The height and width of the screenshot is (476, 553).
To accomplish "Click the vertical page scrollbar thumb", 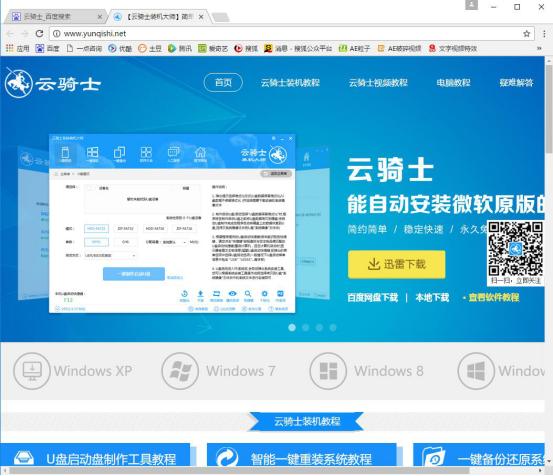I will pyautogui.click(x=549, y=109).
